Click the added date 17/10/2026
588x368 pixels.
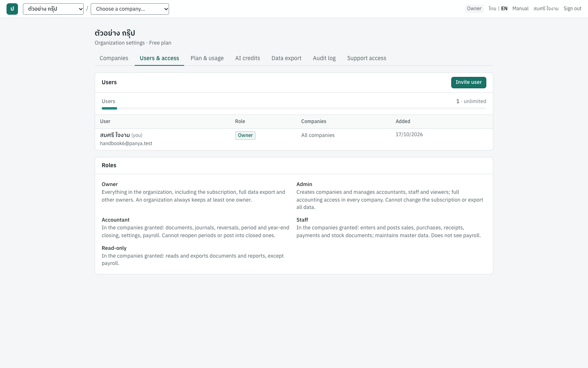click(409, 135)
